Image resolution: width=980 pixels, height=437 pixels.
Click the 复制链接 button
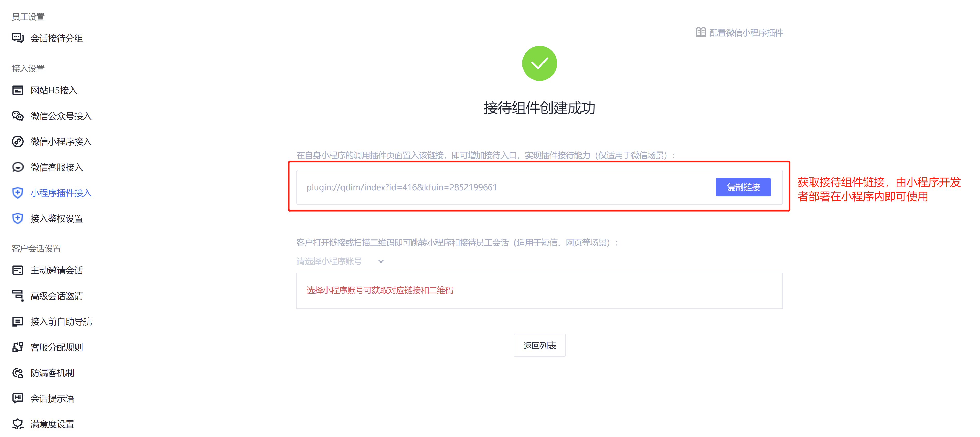click(743, 187)
